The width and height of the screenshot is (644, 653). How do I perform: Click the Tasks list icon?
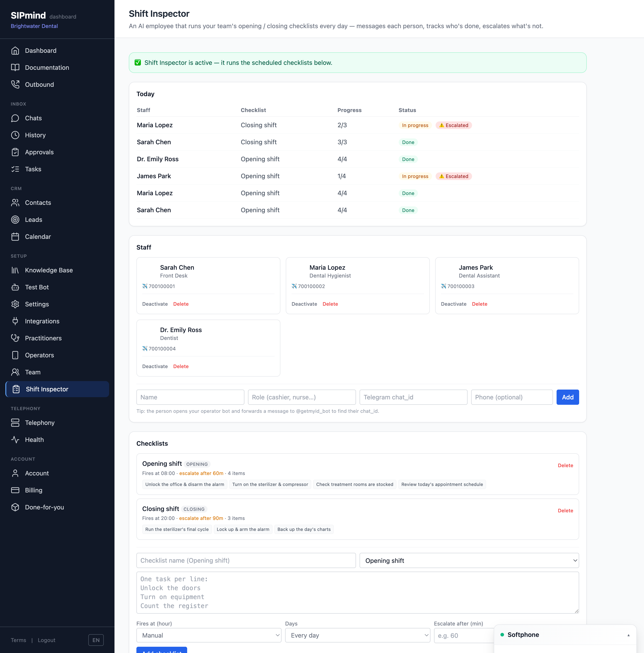pos(15,169)
